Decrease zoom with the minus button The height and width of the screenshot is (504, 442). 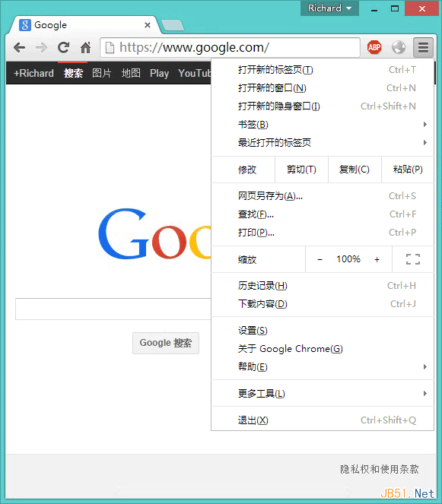pos(320,259)
